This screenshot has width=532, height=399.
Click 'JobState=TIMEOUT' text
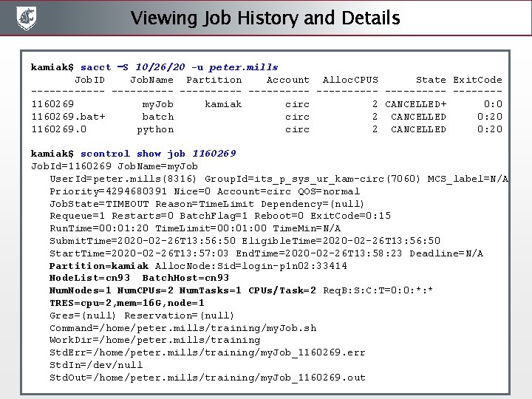click(x=99, y=204)
